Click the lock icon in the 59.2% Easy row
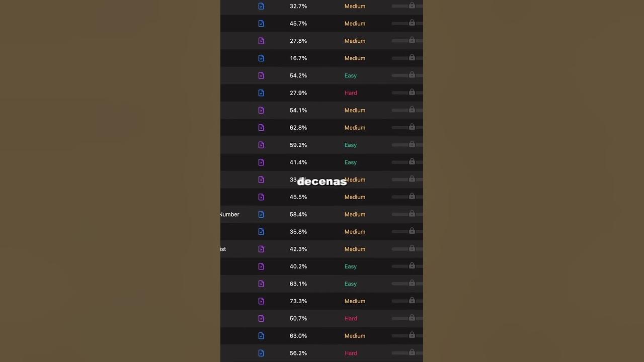This screenshot has width=644, height=362. [x=412, y=144]
